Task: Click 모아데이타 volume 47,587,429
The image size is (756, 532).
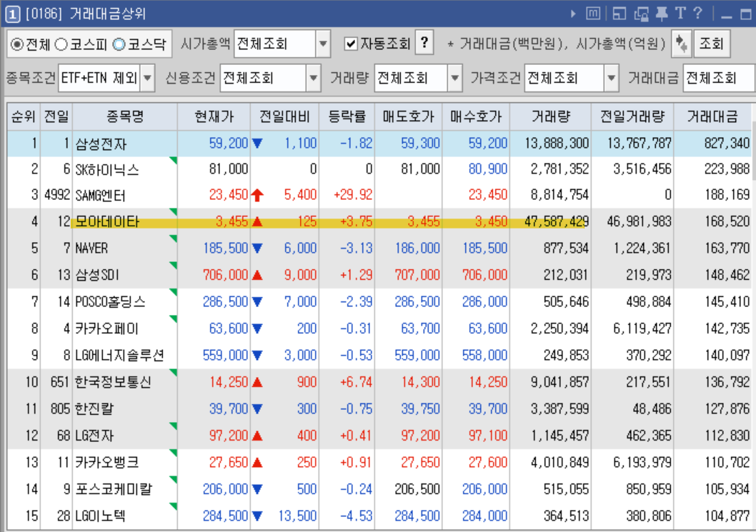Action: 557,221
